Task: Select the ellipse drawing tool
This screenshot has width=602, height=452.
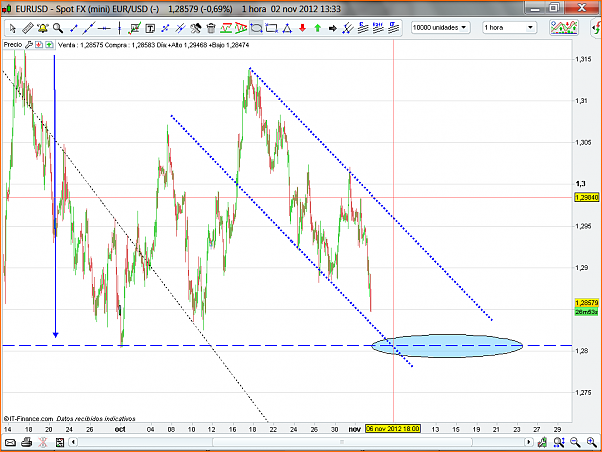Action: point(256,28)
